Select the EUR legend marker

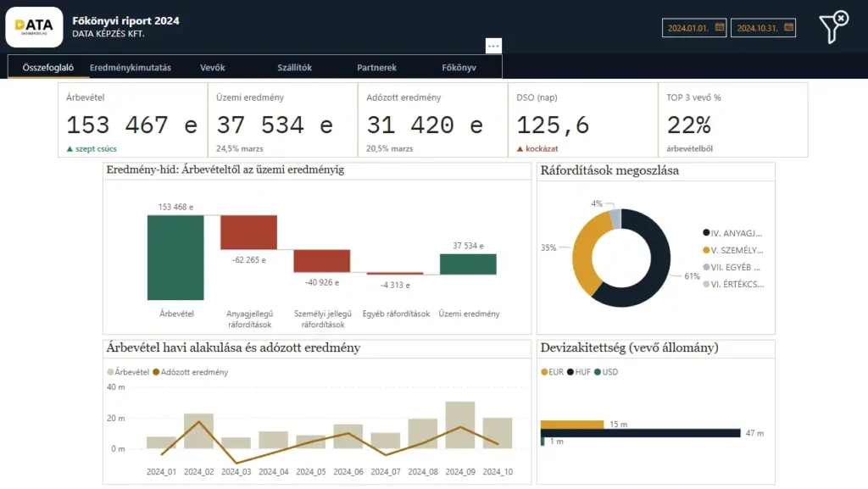click(x=544, y=372)
